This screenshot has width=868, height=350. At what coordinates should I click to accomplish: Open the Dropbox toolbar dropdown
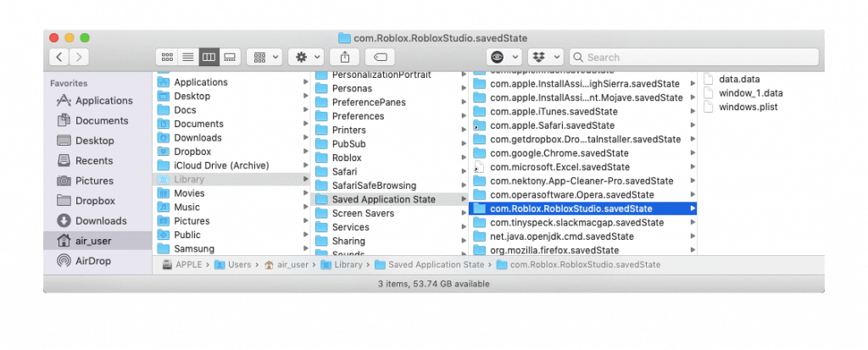point(546,57)
